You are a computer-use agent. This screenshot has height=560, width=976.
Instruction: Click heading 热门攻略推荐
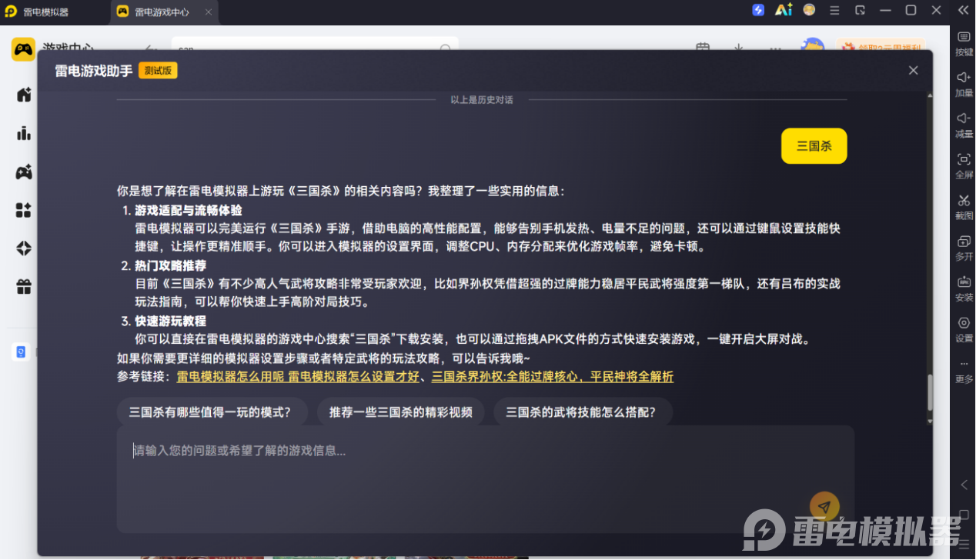tap(171, 265)
